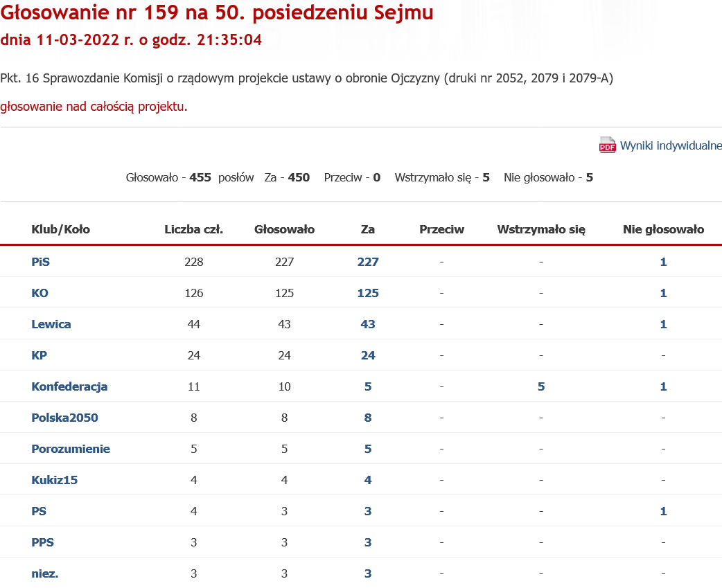
Task: Select the Kukiz15 club link
Action: click(x=54, y=480)
